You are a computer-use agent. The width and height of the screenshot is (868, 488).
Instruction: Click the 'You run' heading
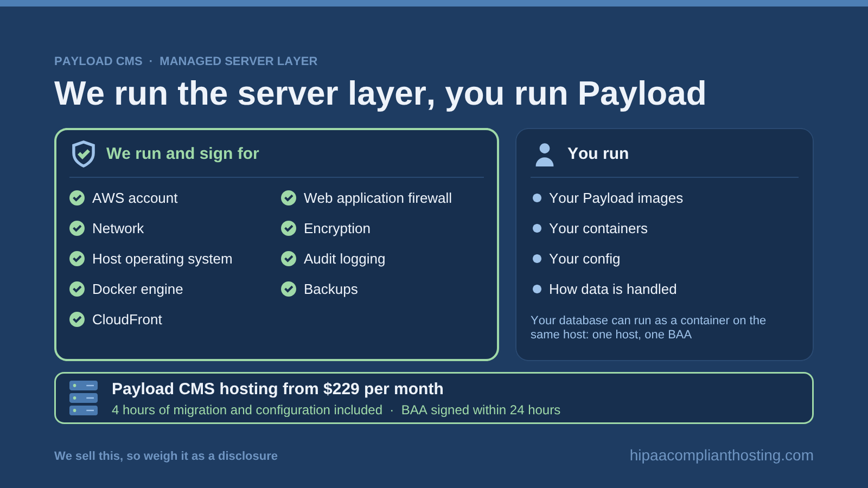pyautogui.click(x=598, y=153)
